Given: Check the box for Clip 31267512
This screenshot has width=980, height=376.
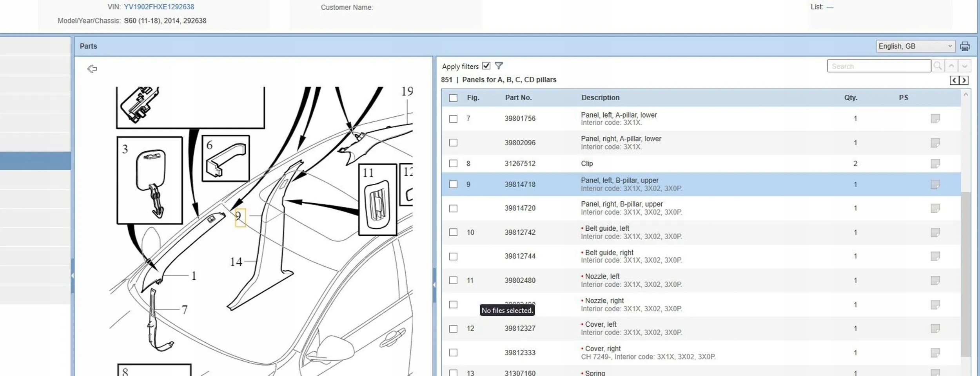Looking at the screenshot, I should pyautogui.click(x=453, y=163).
